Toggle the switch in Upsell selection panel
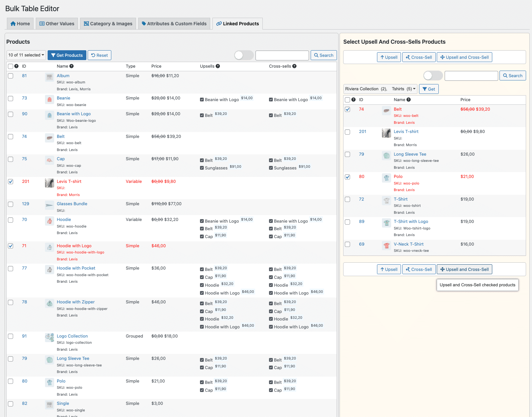Image resolution: width=532 pixels, height=417 pixels. coord(433,76)
